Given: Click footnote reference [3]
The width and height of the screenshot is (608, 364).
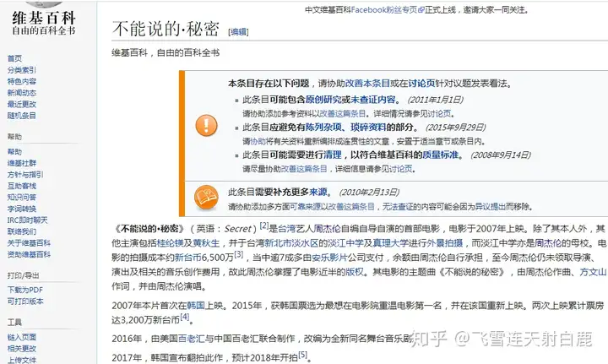Looking at the screenshot, I should point(238,255).
